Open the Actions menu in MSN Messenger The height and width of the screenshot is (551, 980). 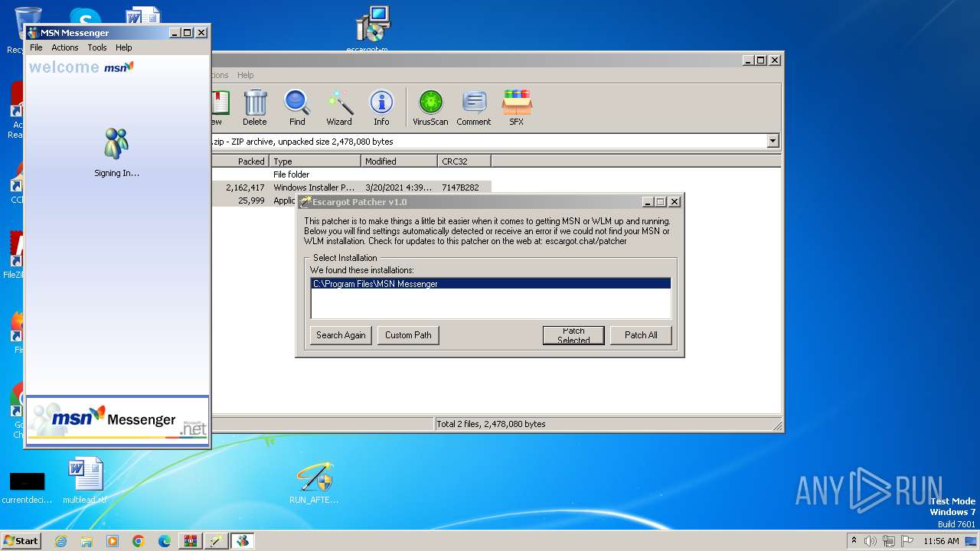click(x=65, y=47)
